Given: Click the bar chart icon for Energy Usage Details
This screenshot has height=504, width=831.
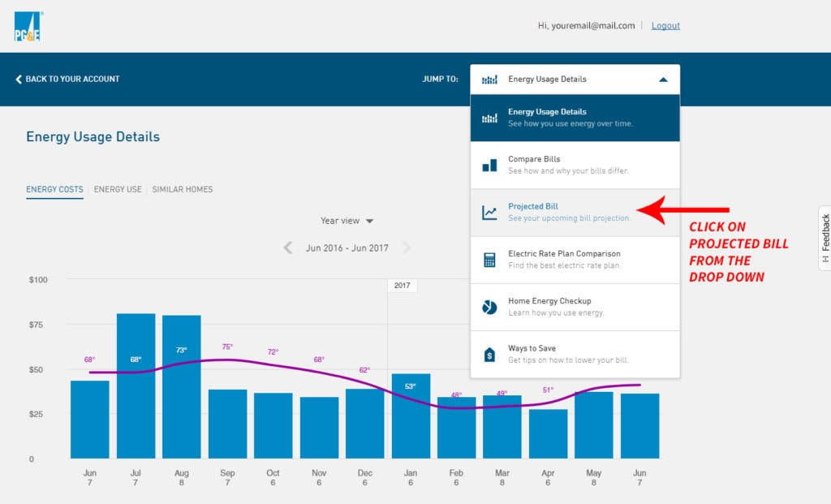Looking at the screenshot, I should click(x=489, y=118).
